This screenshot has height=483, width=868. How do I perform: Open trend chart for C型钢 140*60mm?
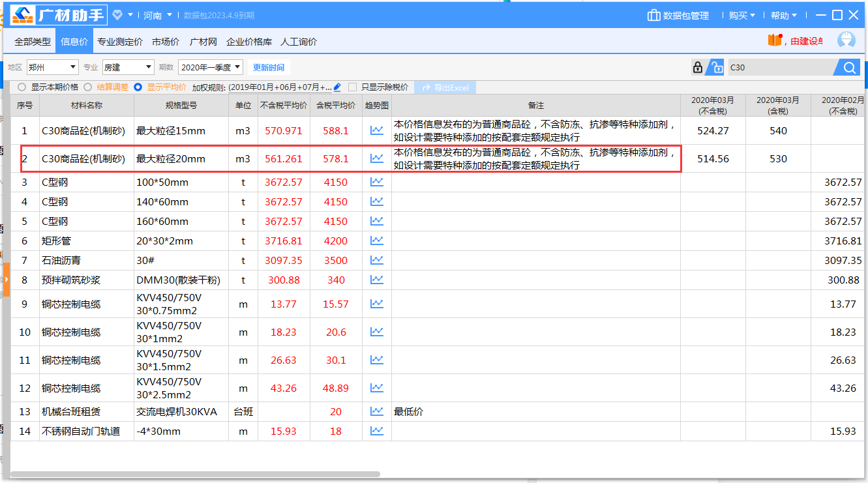click(x=377, y=201)
